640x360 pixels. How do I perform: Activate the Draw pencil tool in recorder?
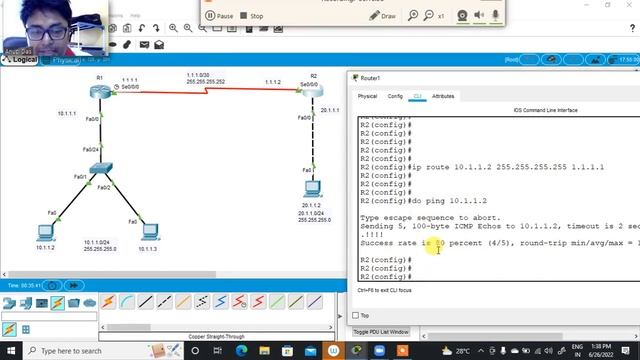pyautogui.click(x=382, y=16)
